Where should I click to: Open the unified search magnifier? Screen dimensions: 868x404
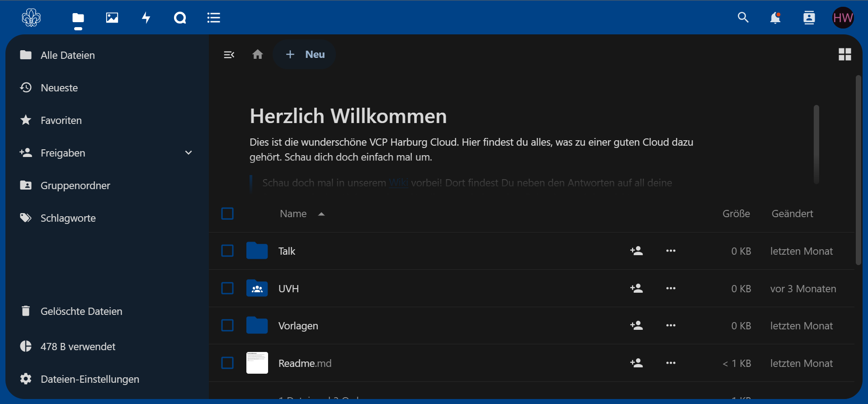743,18
